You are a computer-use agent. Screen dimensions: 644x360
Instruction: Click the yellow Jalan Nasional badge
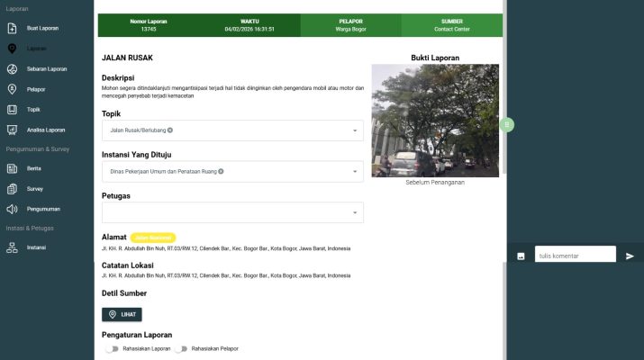(153, 238)
